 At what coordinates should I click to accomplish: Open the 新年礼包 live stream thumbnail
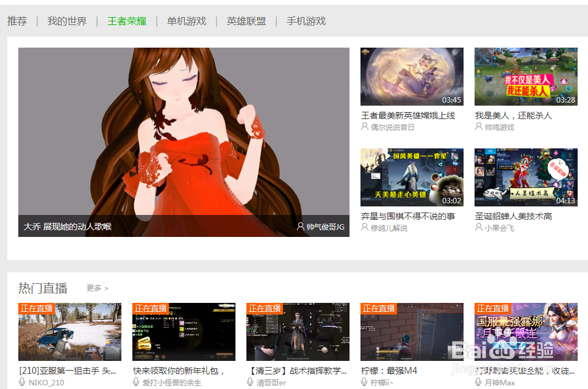pos(184,332)
